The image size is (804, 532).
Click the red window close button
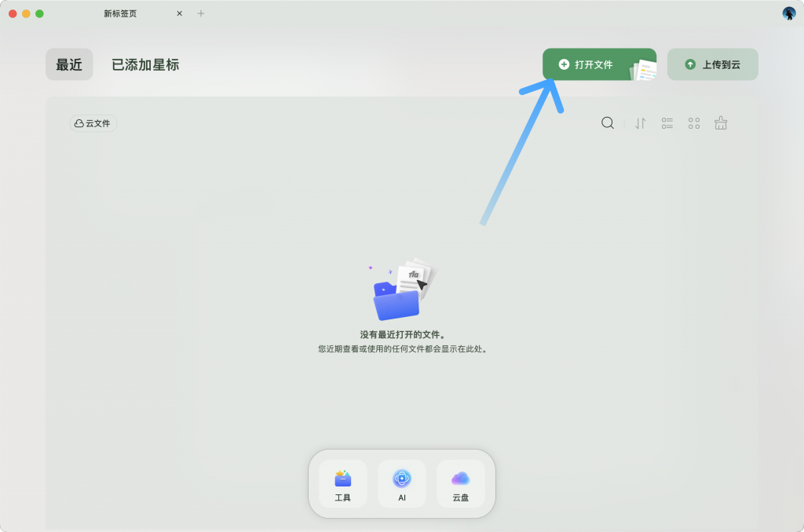pyautogui.click(x=13, y=14)
